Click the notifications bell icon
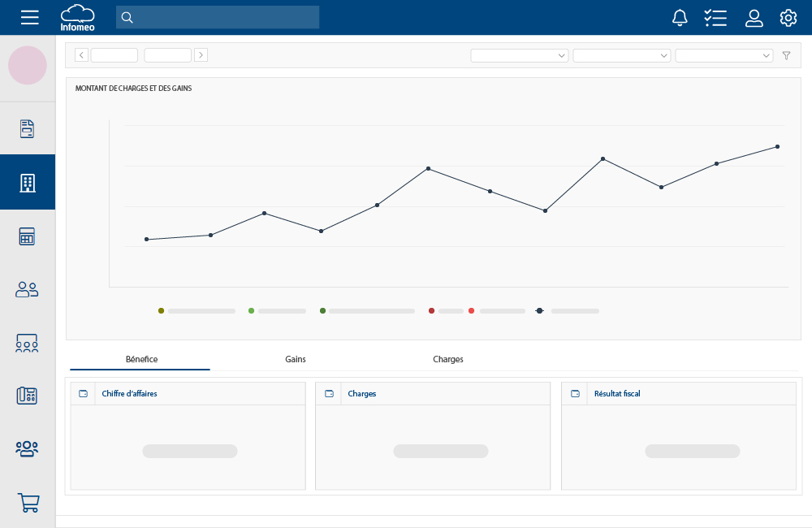Viewport: 812px width, 528px height. (x=680, y=18)
